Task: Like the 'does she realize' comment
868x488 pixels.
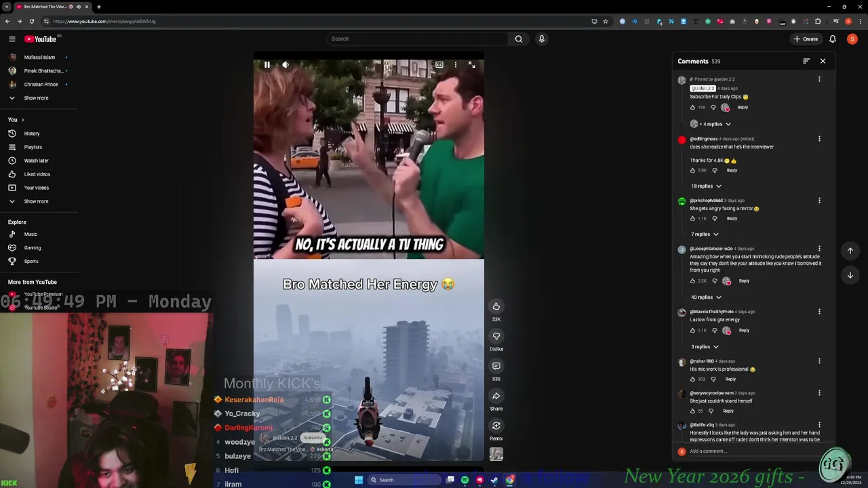Action: click(x=692, y=171)
